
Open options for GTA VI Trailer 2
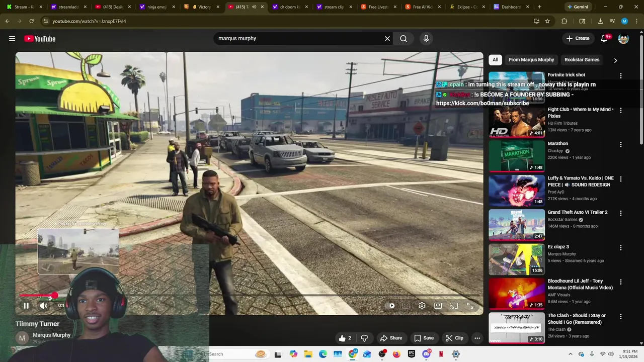coord(620,213)
